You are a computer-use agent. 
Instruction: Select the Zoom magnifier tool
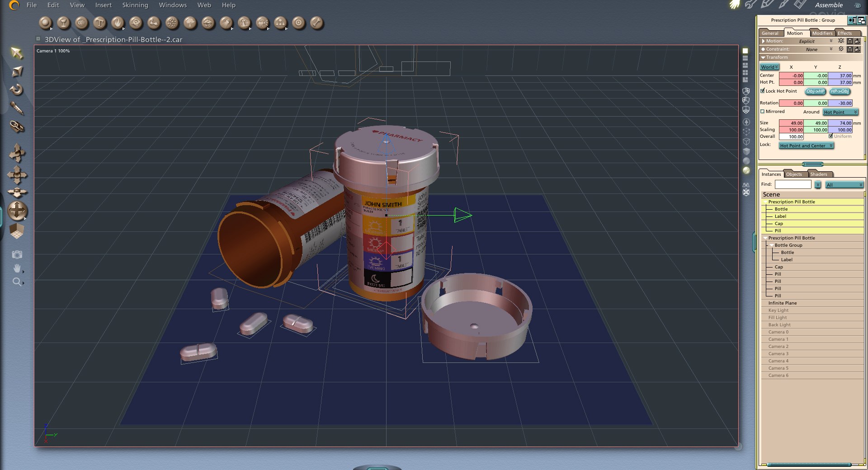(17, 282)
